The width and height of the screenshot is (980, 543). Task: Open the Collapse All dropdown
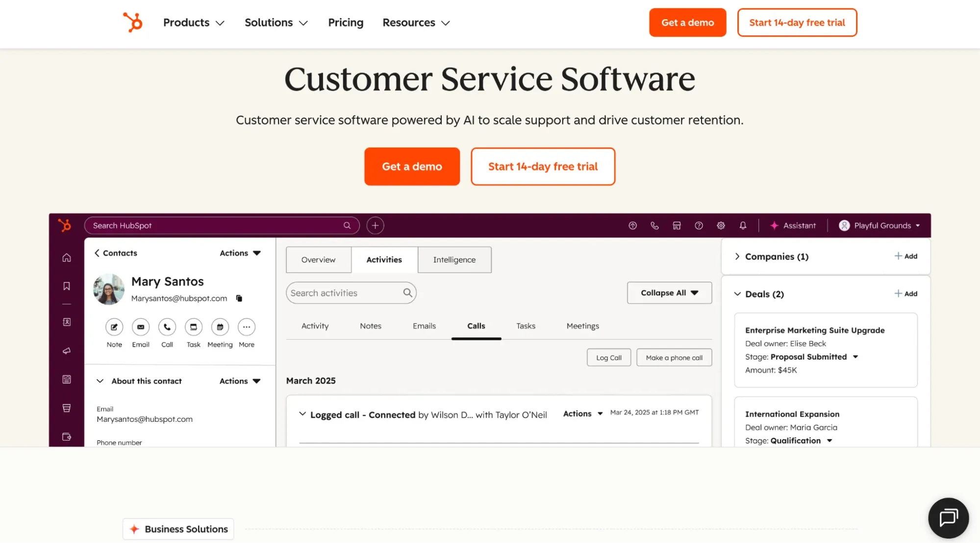pos(669,292)
